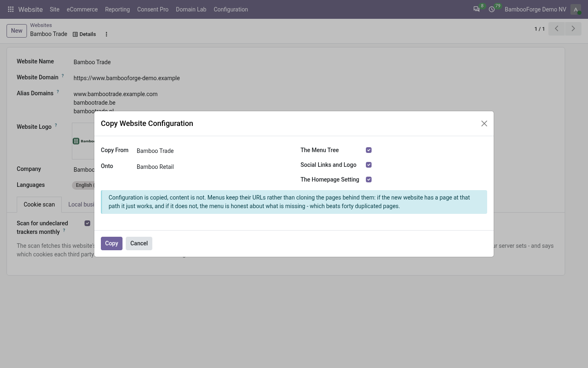Image resolution: width=588 pixels, height=368 pixels.
Task: Click the website logo thumbnail
Action: pos(83,141)
